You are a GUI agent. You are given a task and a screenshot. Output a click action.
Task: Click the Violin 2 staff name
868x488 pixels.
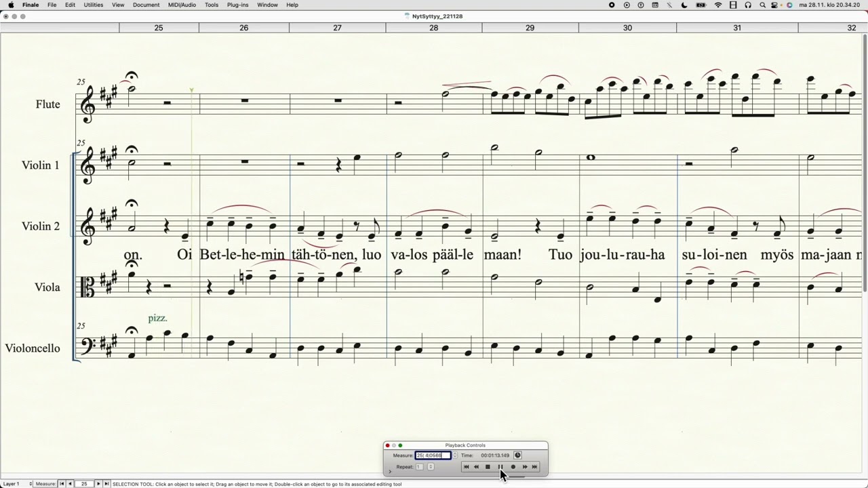coord(41,226)
